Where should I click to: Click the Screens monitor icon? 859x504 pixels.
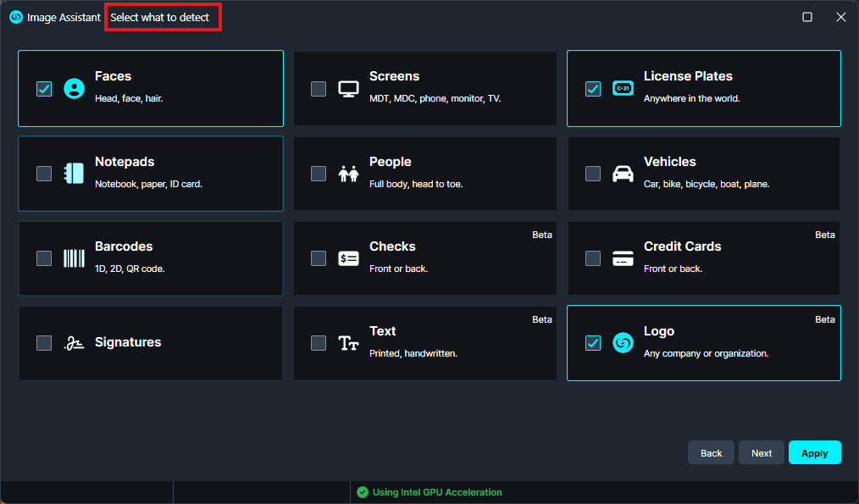[x=348, y=88]
